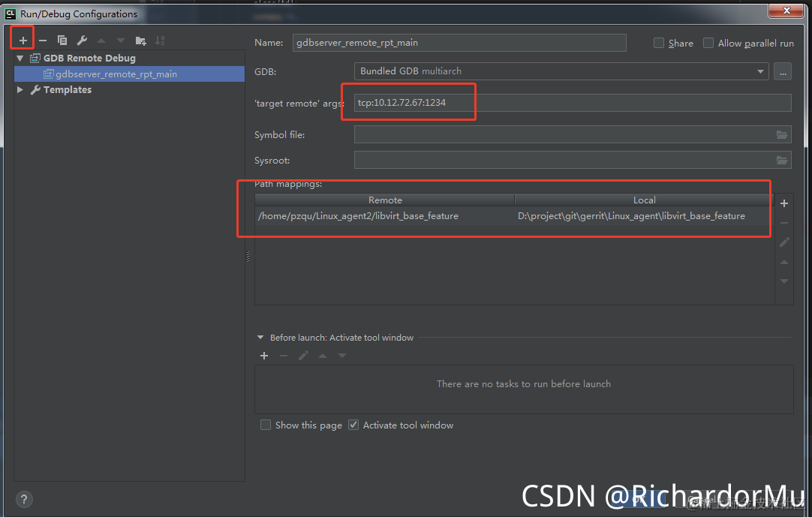
Task: Add a before launch task
Action: [x=264, y=356]
